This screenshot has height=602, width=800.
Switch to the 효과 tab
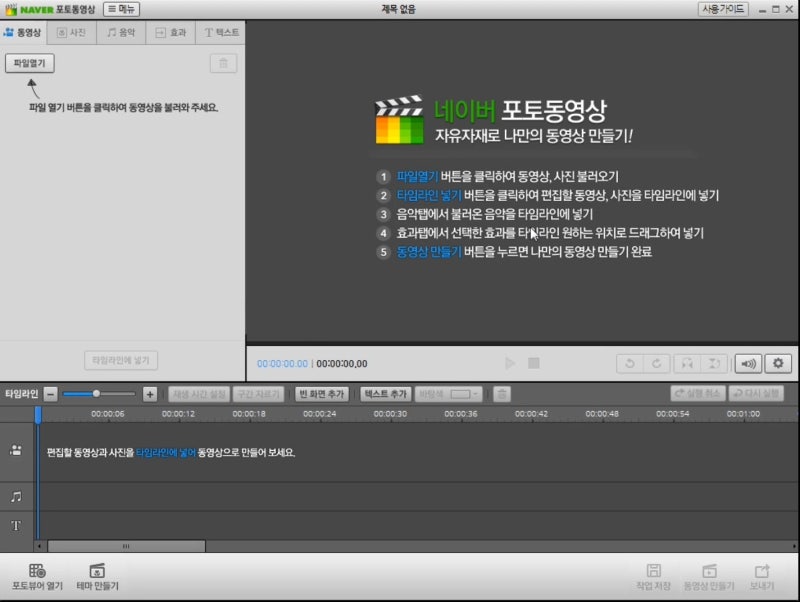(171, 33)
